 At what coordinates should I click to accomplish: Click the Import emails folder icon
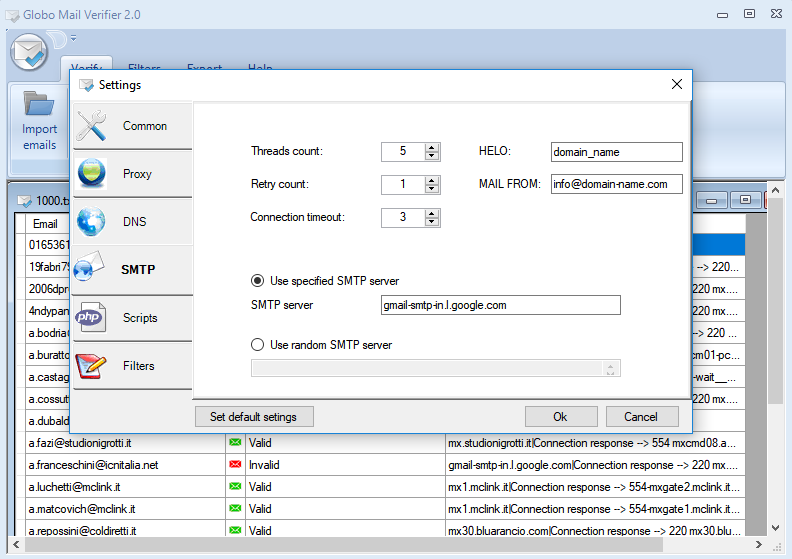(x=38, y=104)
